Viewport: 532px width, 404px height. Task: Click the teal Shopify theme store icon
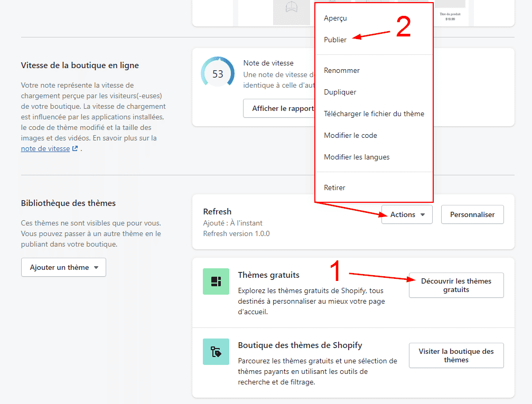[x=216, y=352]
